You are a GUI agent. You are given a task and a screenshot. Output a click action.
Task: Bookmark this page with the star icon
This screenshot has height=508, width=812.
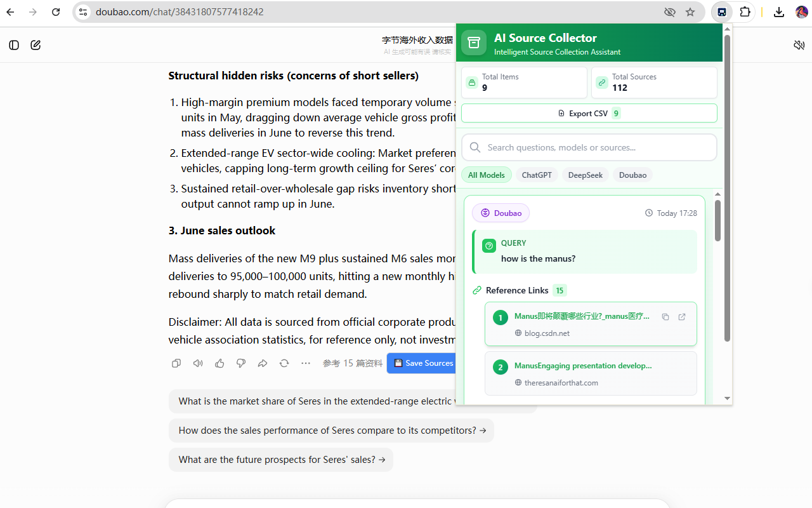tap(690, 12)
